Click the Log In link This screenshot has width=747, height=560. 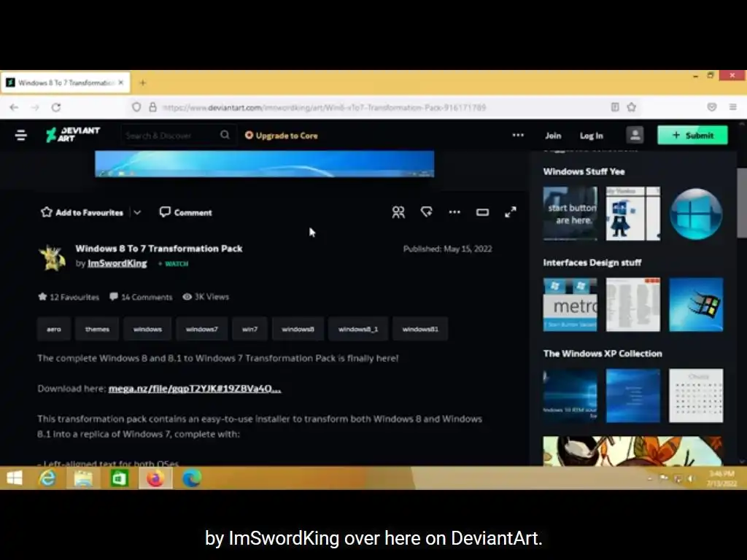coord(591,136)
